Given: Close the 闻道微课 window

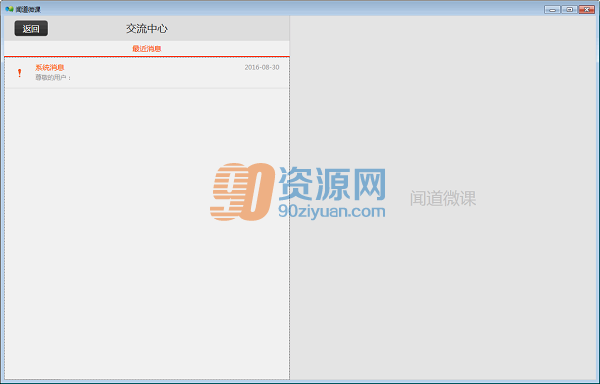Looking at the screenshot, I should click(x=586, y=9).
